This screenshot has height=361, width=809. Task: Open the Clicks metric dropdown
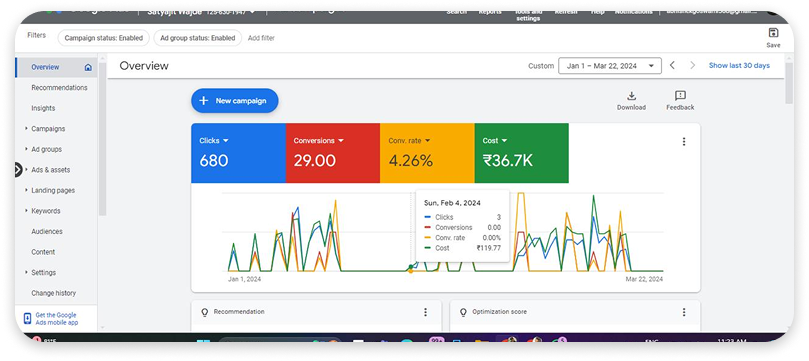pos(214,140)
